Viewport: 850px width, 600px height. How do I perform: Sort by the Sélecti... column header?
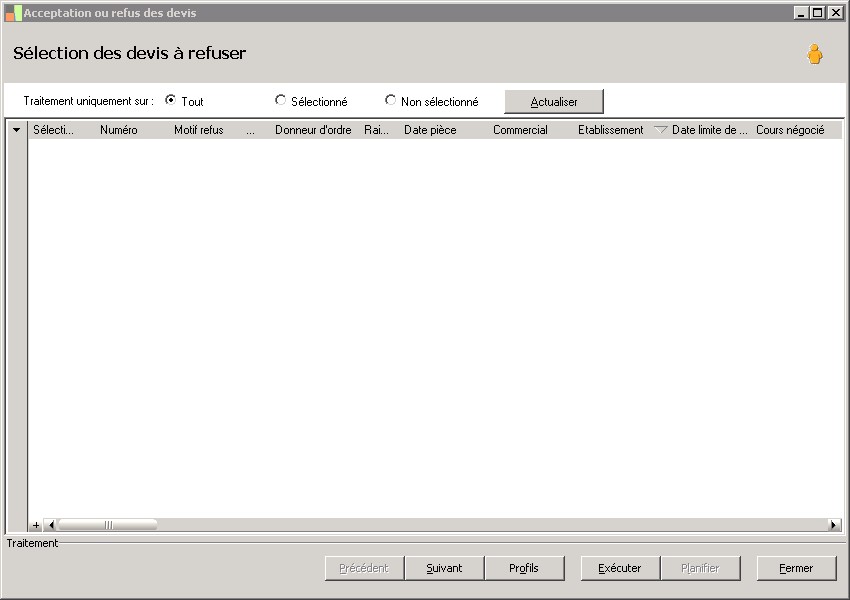(x=53, y=130)
